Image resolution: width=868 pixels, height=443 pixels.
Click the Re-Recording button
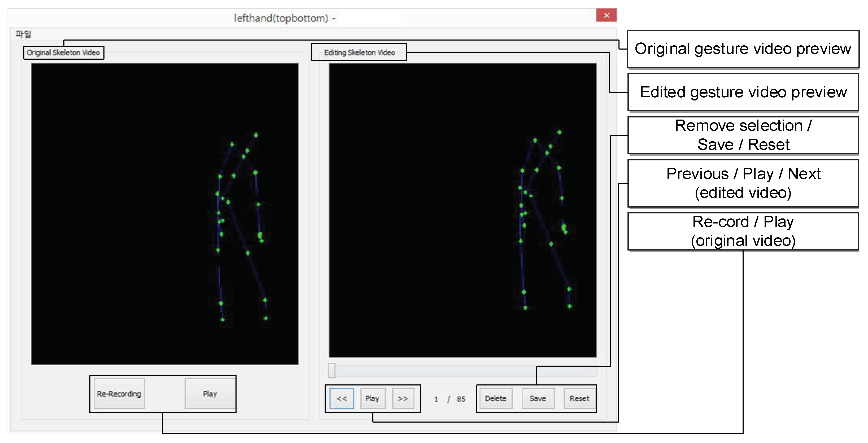tap(119, 393)
